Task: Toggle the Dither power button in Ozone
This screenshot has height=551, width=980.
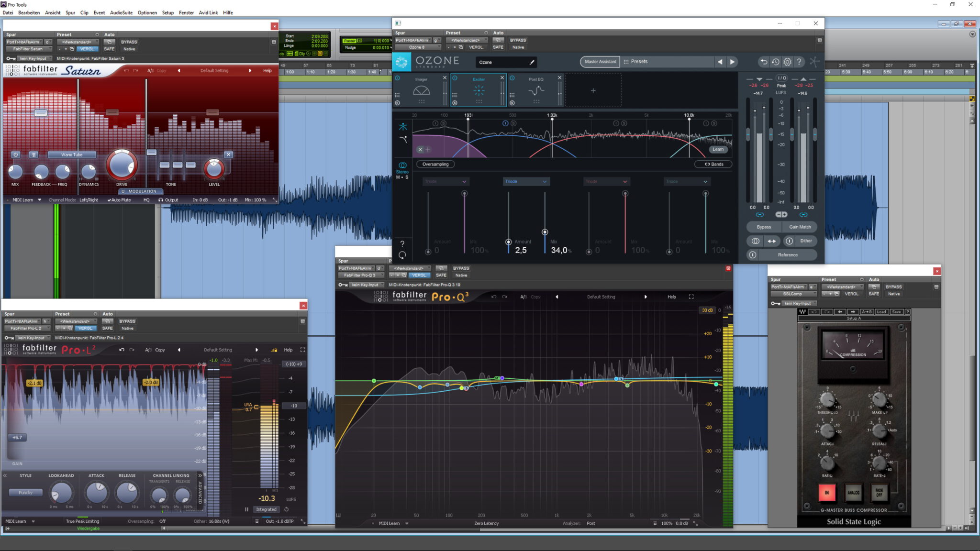Action: [x=789, y=241]
